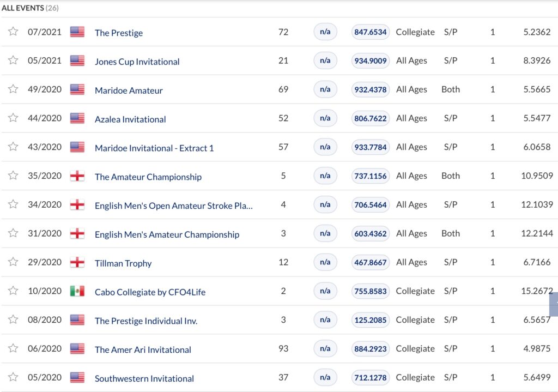The image size is (558, 392).
Task: Click the 125.2085 power badge
Action: (371, 320)
